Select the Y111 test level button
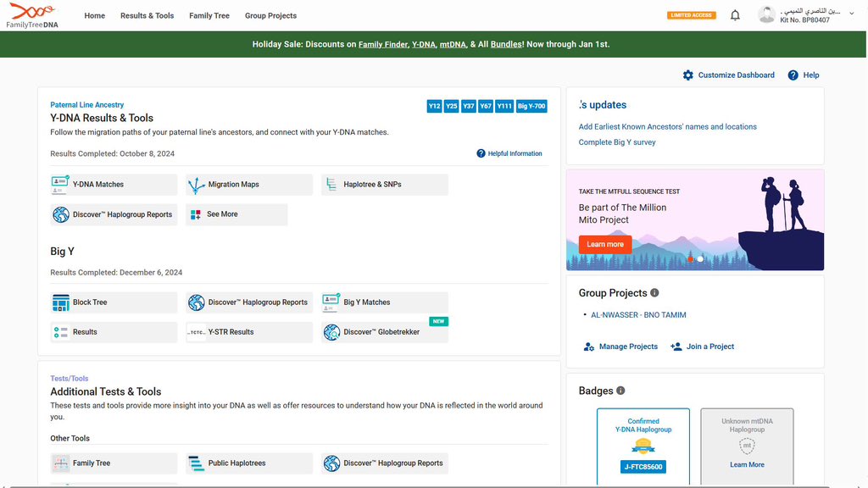868x488 pixels. [504, 106]
